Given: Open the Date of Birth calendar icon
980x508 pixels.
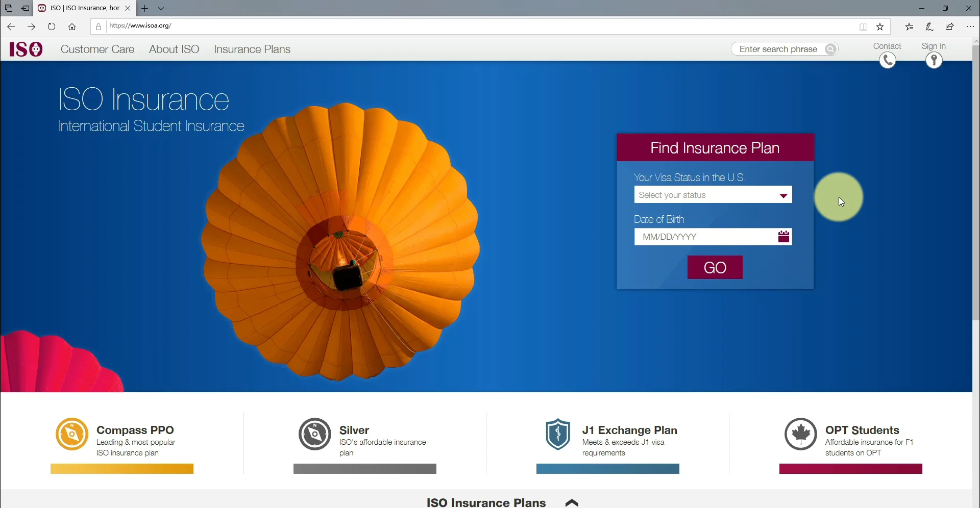Looking at the screenshot, I should coord(783,237).
